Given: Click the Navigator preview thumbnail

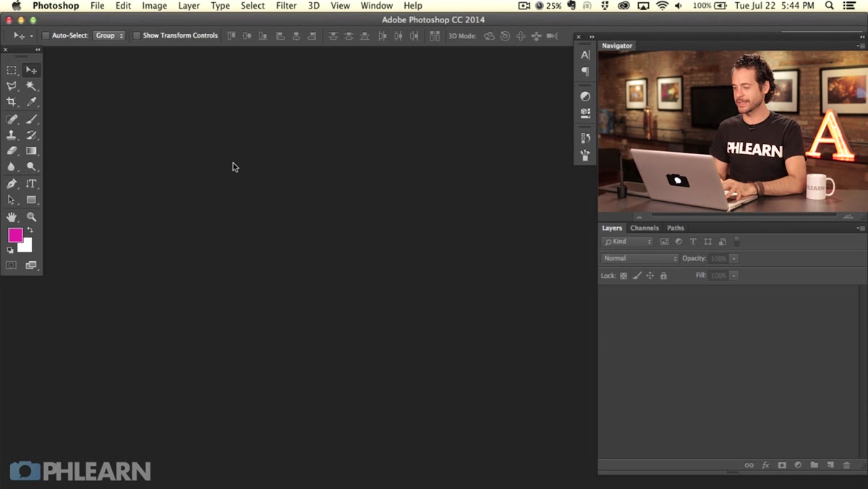Looking at the screenshot, I should click(x=733, y=132).
